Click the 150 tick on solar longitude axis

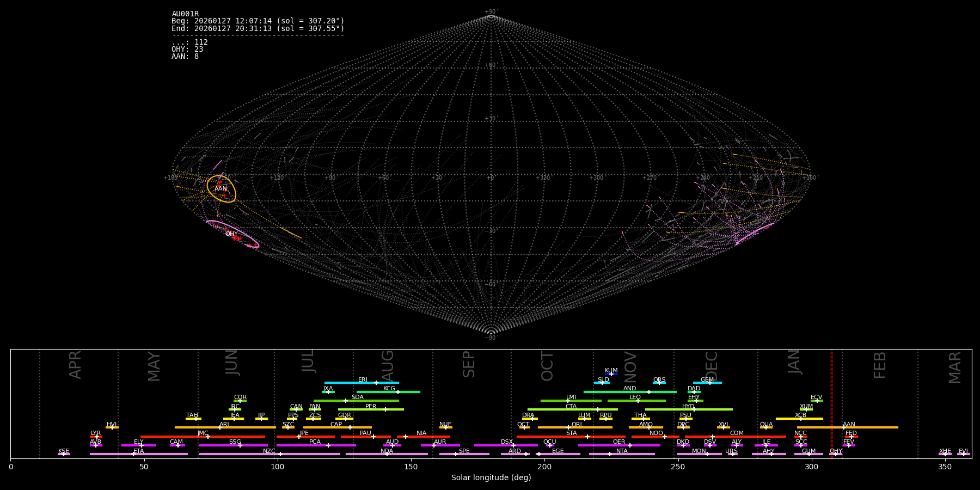click(x=411, y=467)
